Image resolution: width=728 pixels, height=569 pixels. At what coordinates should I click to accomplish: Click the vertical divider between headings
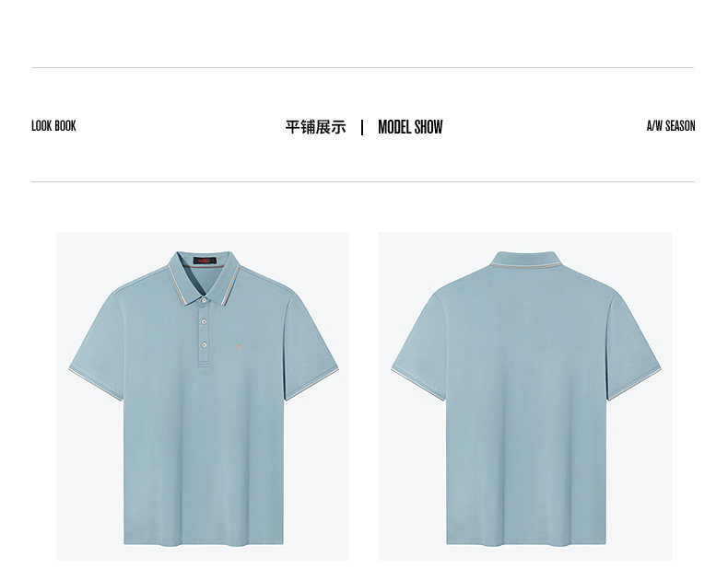click(x=362, y=128)
